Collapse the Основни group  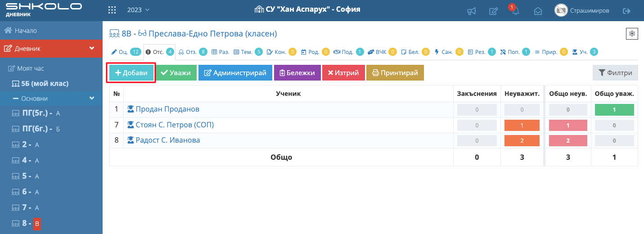[51, 98]
